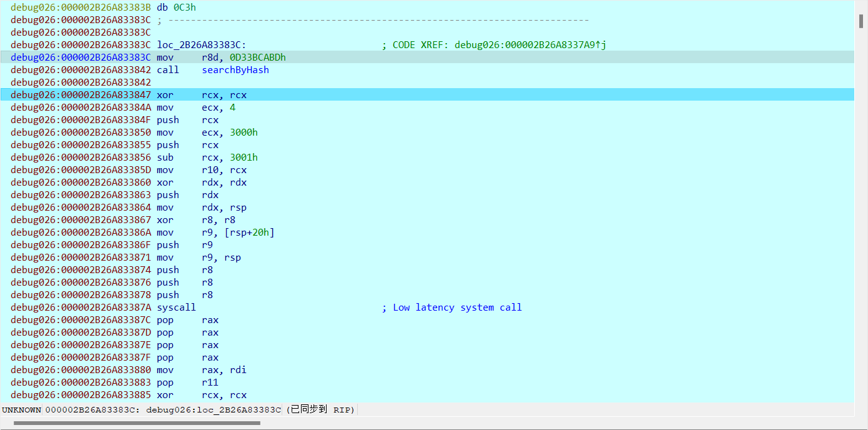Select the mov ecx, 4 instruction
The width and height of the screenshot is (868, 430).
[x=195, y=107]
